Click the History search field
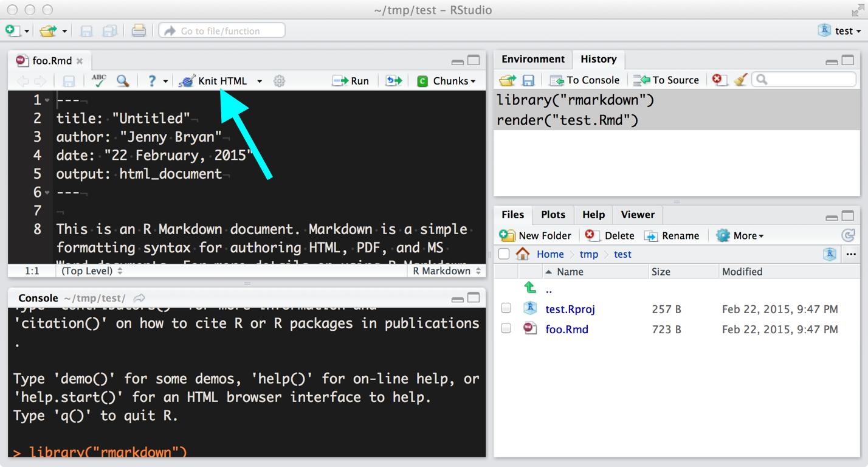Viewport: 868px width, 467px height. coord(804,80)
